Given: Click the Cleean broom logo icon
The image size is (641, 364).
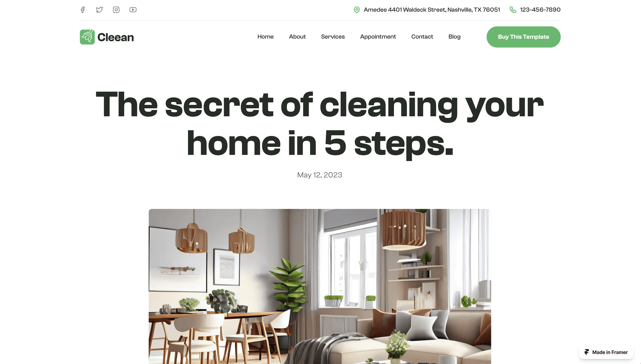Looking at the screenshot, I should coord(87,37).
